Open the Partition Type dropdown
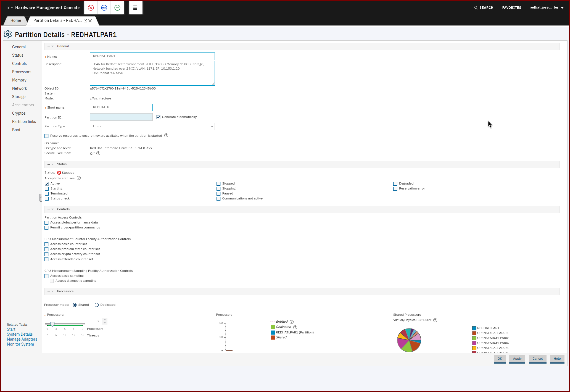Viewport: 570px width, 392px height. coord(152,127)
